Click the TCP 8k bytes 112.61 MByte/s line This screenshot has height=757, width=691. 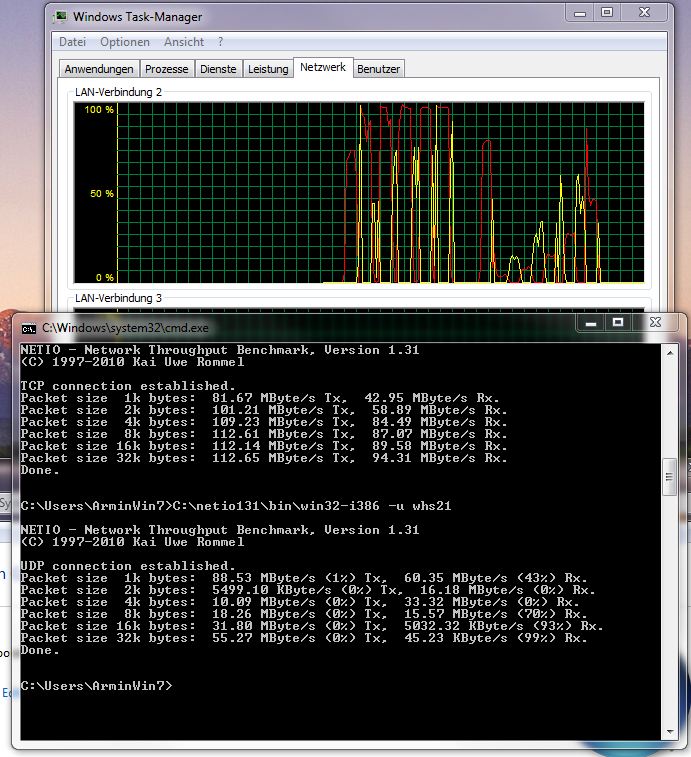[264, 434]
